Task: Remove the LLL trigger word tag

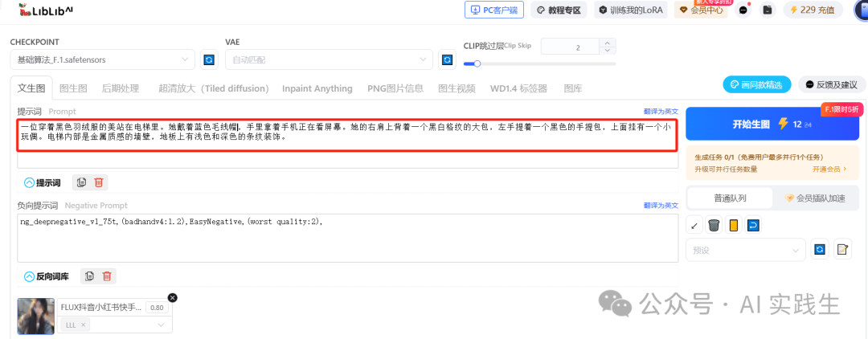Action: point(84,325)
